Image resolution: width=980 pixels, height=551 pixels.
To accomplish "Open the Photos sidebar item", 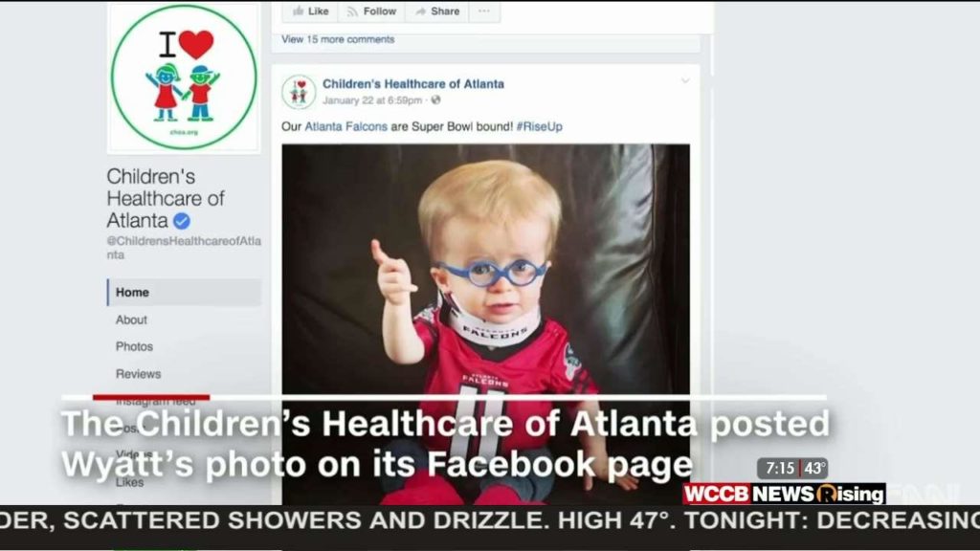I will tap(134, 346).
